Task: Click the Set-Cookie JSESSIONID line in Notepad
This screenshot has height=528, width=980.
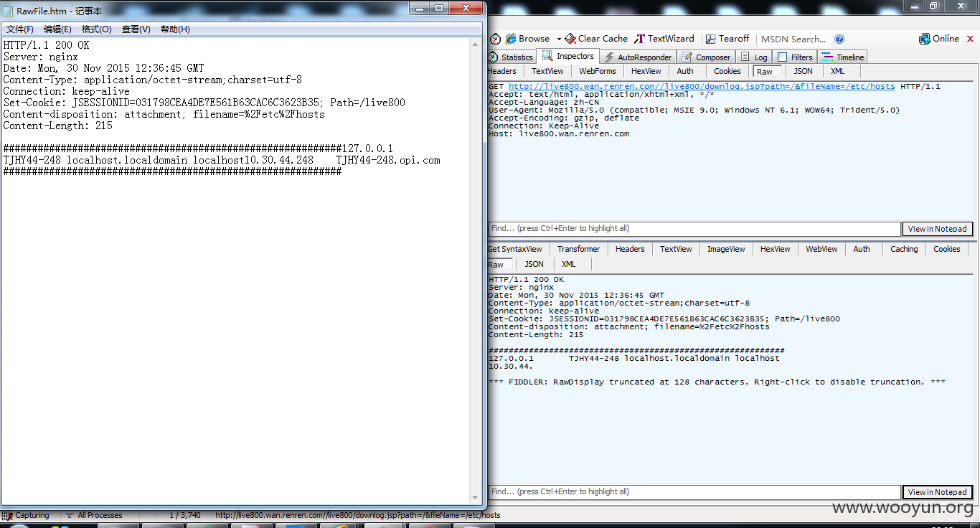Action: [204, 103]
